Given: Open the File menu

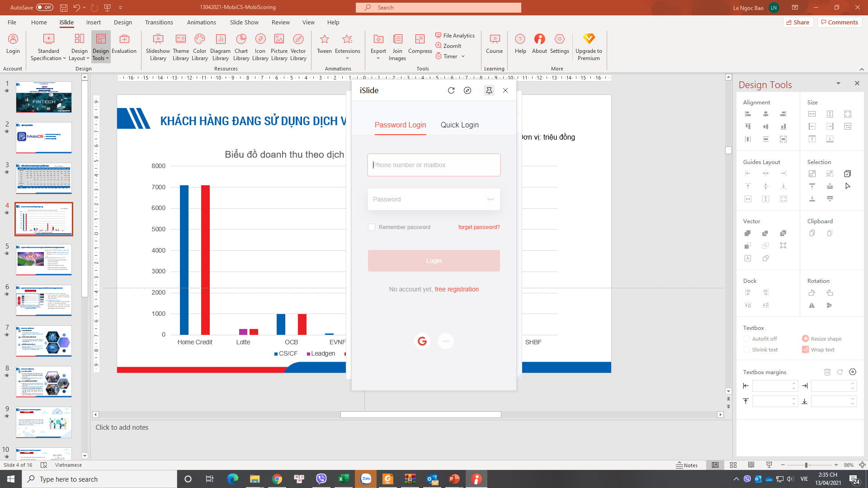Looking at the screenshot, I should [12, 22].
